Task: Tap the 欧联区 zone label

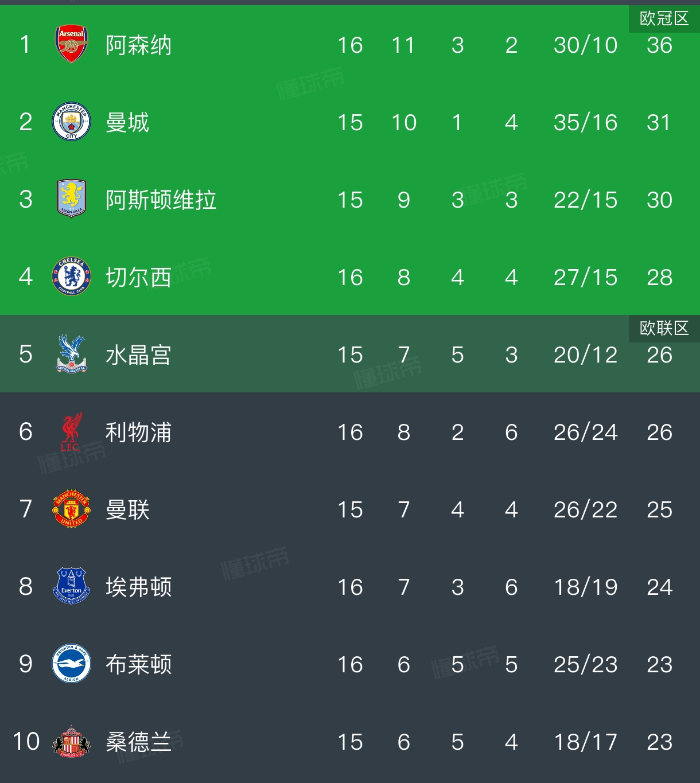Action: coord(664,328)
